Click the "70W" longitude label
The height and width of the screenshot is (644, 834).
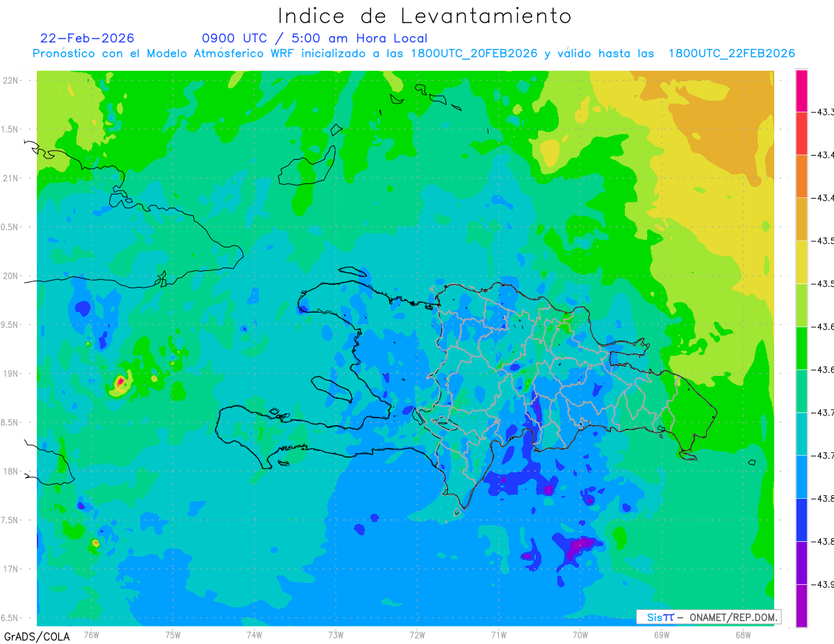[580, 634]
